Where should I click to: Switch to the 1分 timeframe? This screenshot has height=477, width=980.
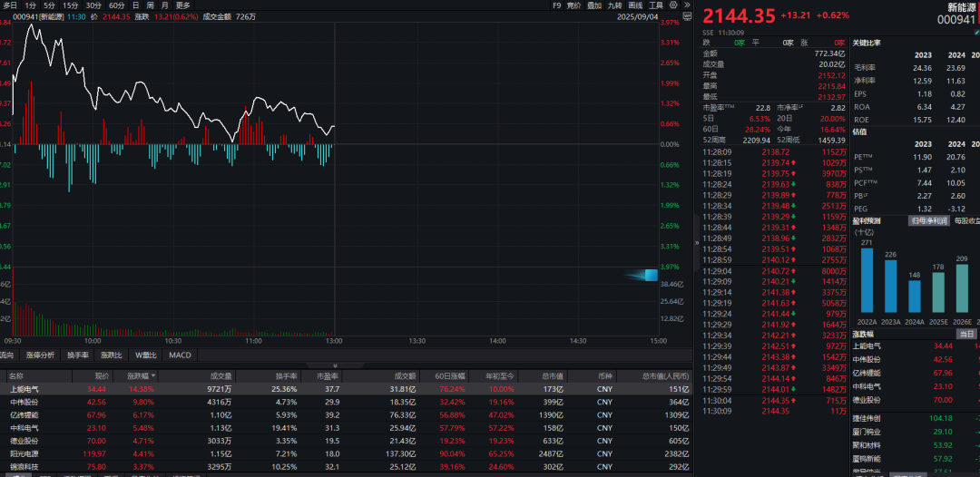30,5
